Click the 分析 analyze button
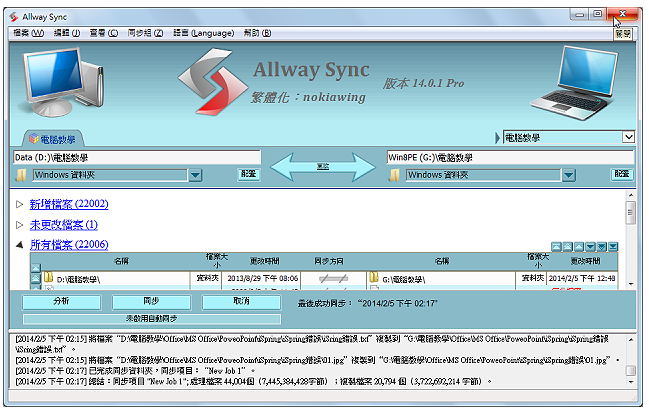 click(x=61, y=302)
